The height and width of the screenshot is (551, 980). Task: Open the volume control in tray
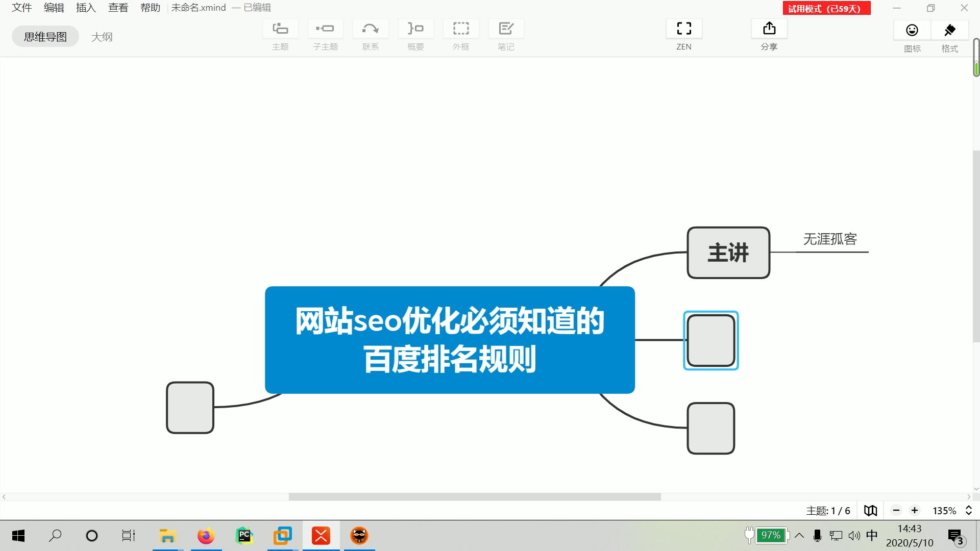point(854,536)
